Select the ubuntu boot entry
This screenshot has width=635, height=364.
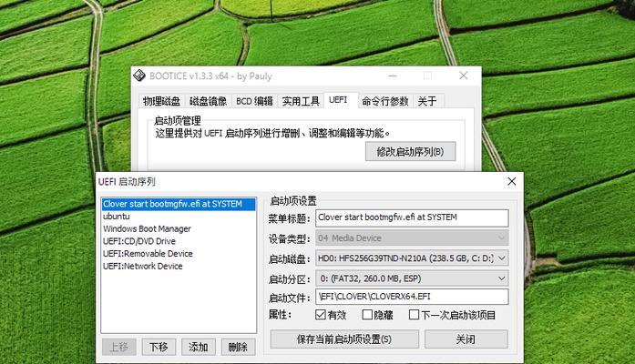pyautogui.click(x=179, y=217)
